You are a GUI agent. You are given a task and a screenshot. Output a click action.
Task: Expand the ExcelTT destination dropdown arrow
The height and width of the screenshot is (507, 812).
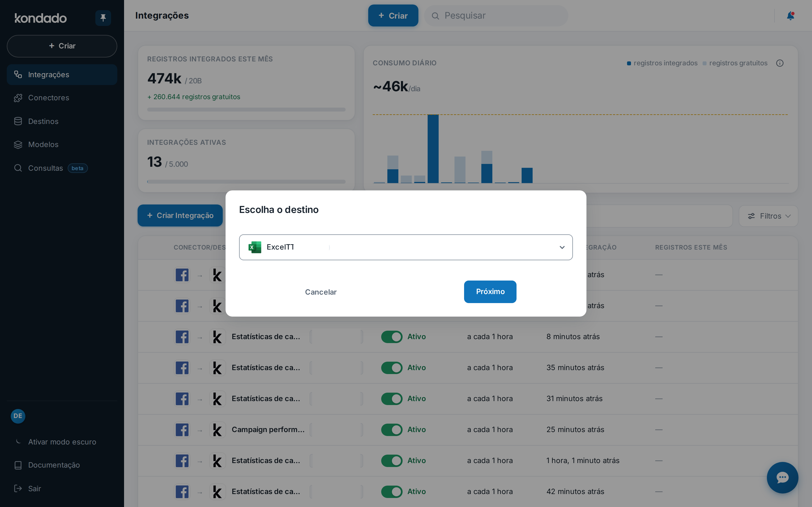562,248
